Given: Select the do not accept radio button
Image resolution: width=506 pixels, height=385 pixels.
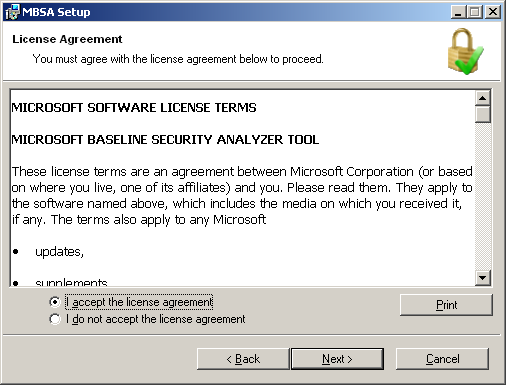Looking at the screenshot, I should pyautogui.click(x=55, y=319).
